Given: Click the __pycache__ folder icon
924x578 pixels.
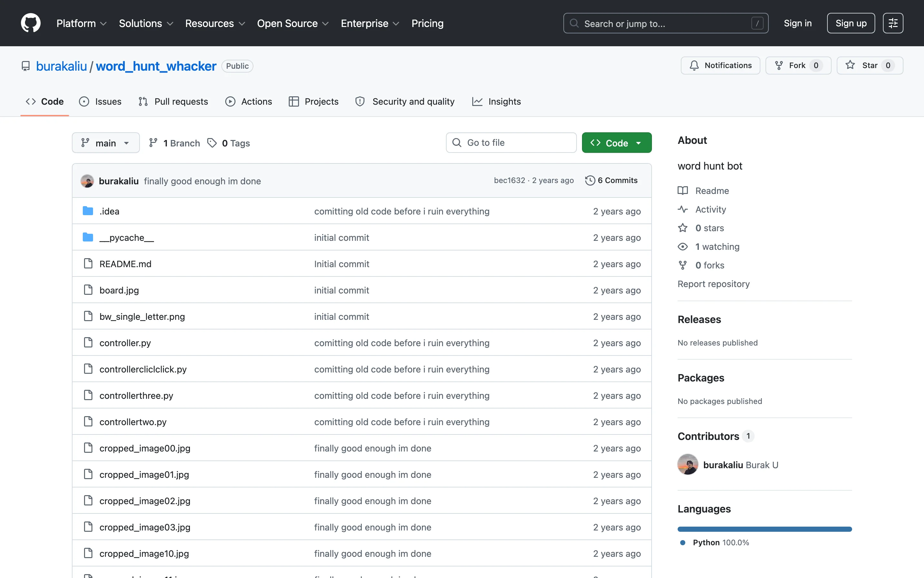Looking at the screenshot, I should point(88,237).
